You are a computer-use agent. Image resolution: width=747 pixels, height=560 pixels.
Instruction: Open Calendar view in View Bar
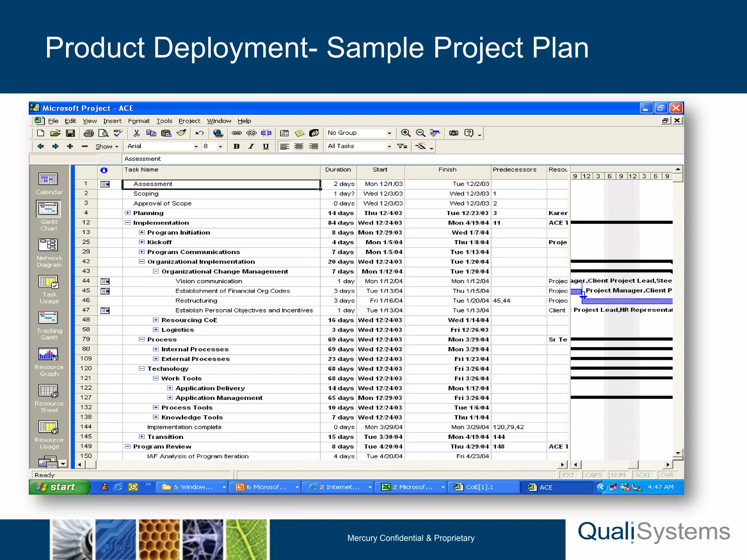tap(49, 184)
